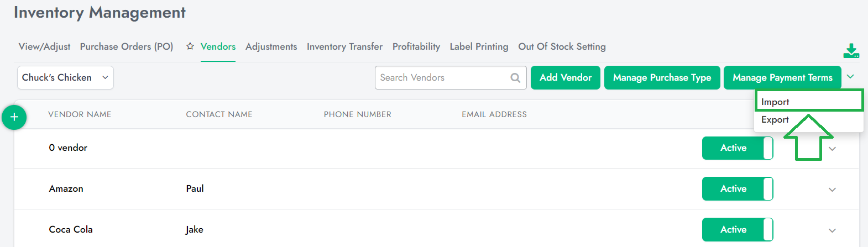This screenshot has width=868, height=247.
Task: Click the green download icon
Action: pos(851,51)
